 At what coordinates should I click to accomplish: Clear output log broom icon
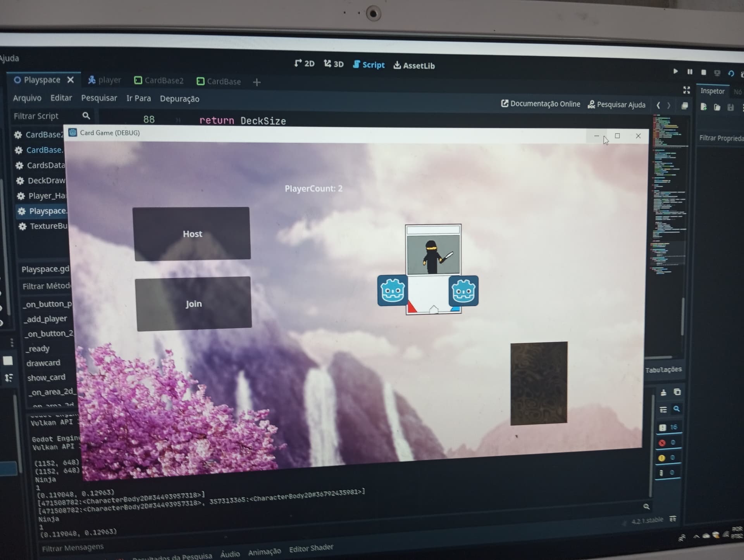tap(663, 392)
